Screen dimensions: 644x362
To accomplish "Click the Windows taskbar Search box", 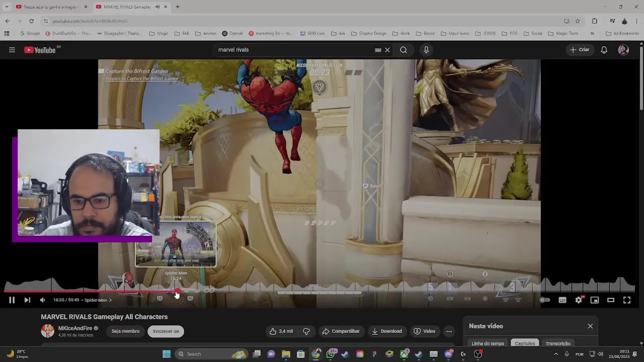I will point(211,354).
